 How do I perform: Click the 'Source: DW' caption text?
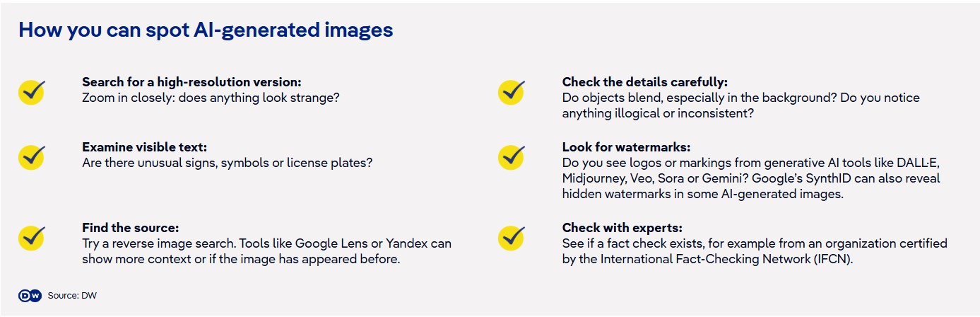pyautogui.click(x=72, y=296)
